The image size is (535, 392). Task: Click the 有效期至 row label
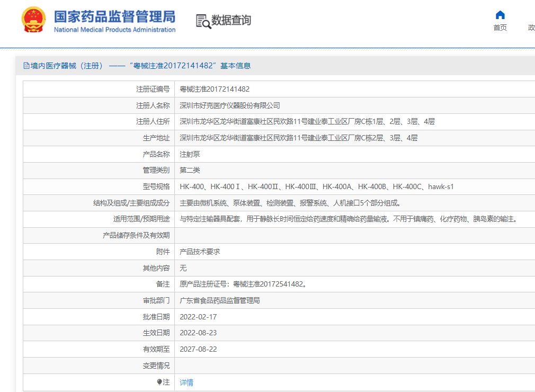156,349
